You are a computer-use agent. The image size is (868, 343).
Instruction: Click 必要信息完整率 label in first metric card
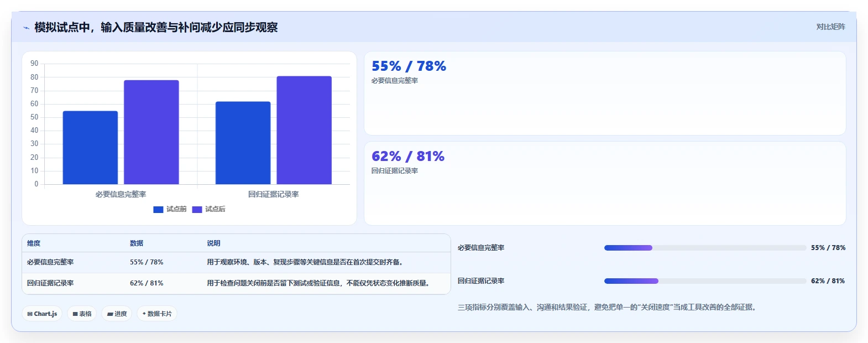click(395, 81)
